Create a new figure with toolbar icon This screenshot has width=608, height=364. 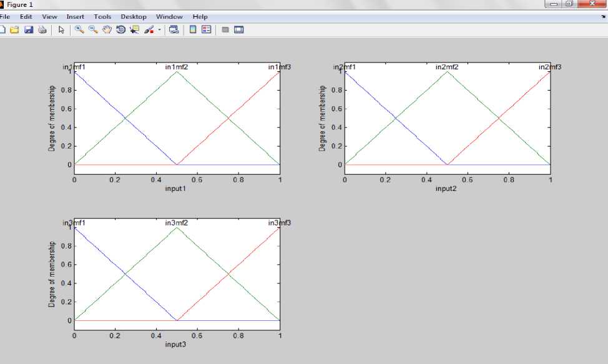pos(2,30)
